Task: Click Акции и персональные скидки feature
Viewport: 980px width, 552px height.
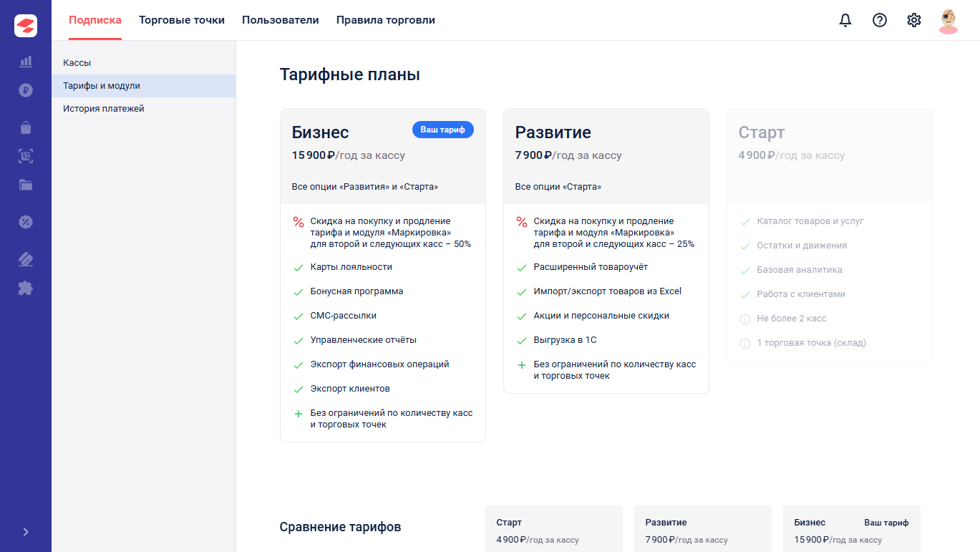Action: click(x=602, y=316)
